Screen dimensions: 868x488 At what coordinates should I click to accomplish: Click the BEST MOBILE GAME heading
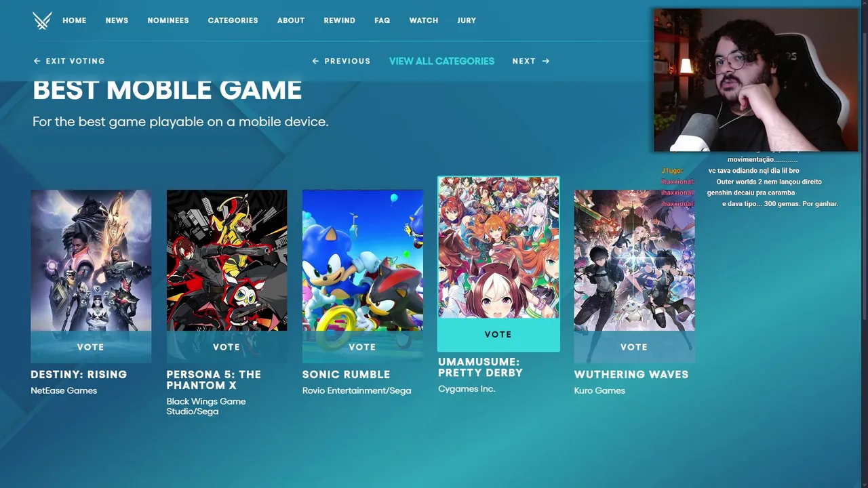[x=167, y=91]
